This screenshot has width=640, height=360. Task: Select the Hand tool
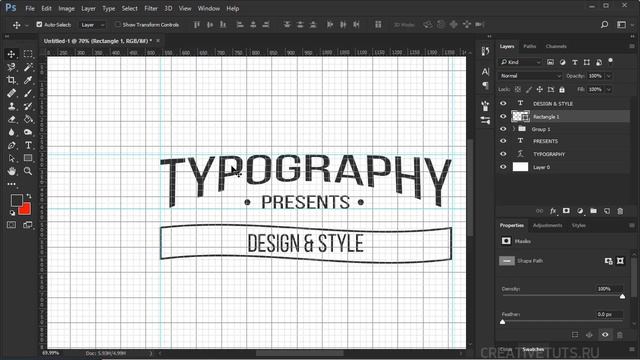pos(11,171)
